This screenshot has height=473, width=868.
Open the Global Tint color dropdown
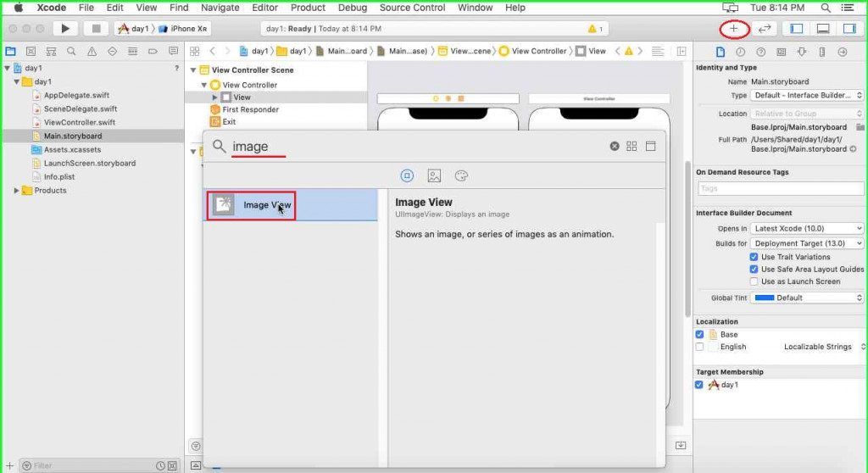pos(807,298)
